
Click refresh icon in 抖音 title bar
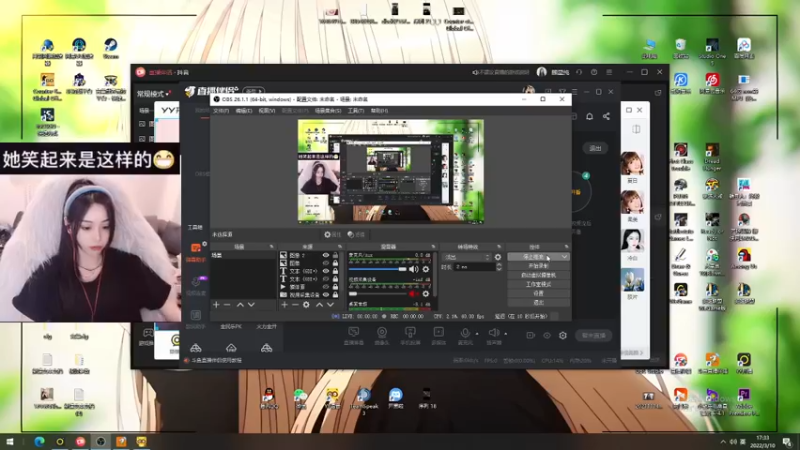tap(579, 72)
